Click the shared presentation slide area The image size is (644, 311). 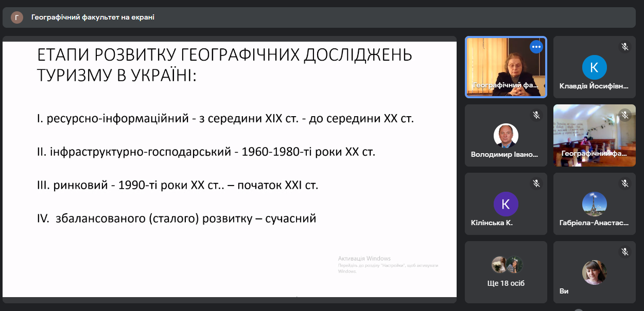pyautogui.click(x=229, y=169)
